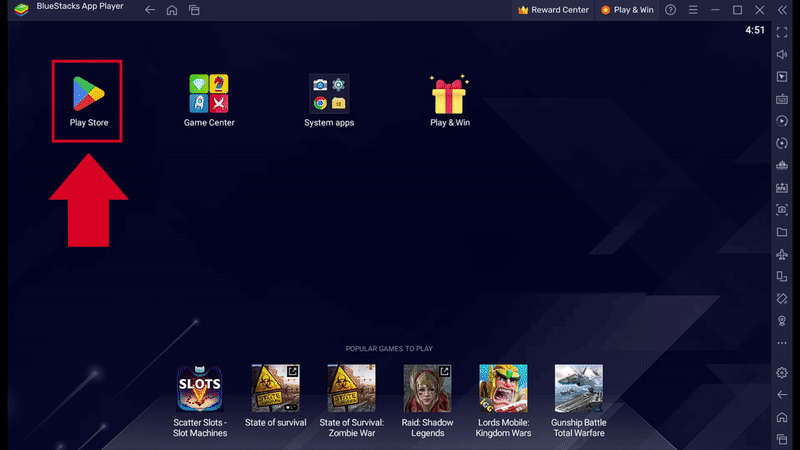This screenshot has height=450, width=800.
Task: Set location with sidebar pin icon
Action: tap(782, 321)
